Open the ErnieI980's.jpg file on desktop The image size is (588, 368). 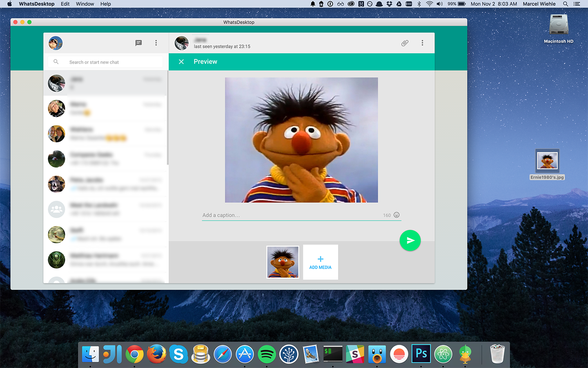(547, 164)
